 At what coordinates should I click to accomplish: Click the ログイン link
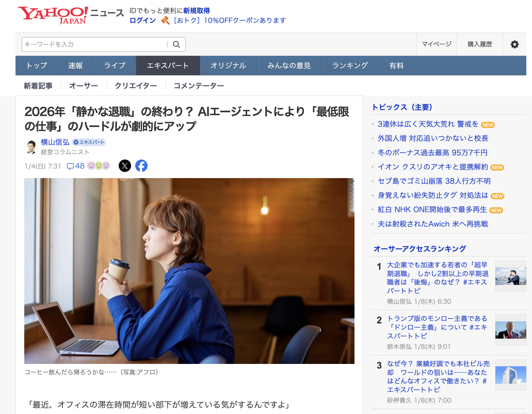pos(143,20)
